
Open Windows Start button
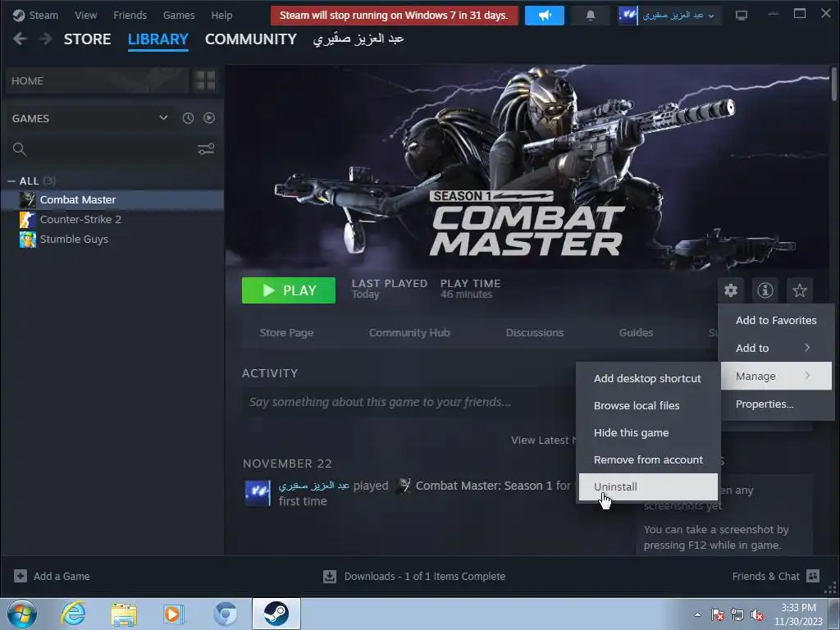[22, 614]
